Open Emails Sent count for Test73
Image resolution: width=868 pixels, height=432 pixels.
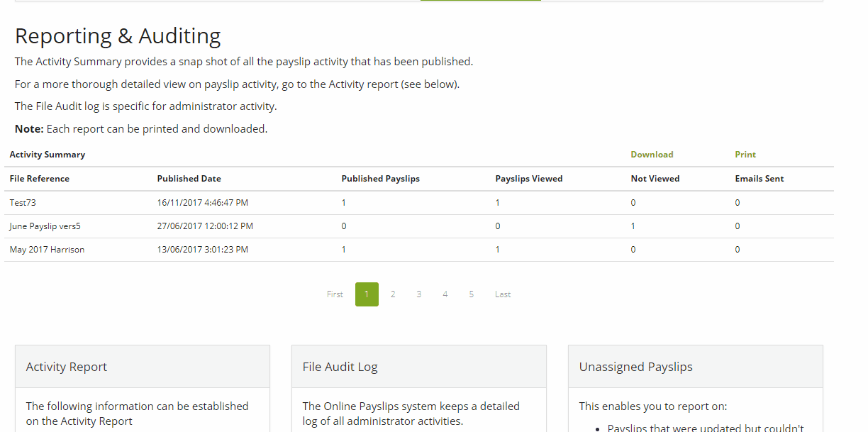point(737,202)
